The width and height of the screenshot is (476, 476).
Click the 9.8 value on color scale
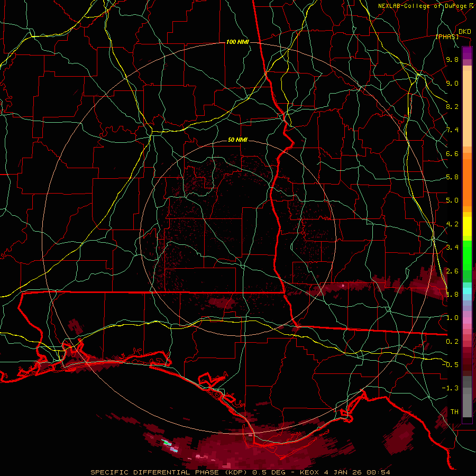click(452, 60)
